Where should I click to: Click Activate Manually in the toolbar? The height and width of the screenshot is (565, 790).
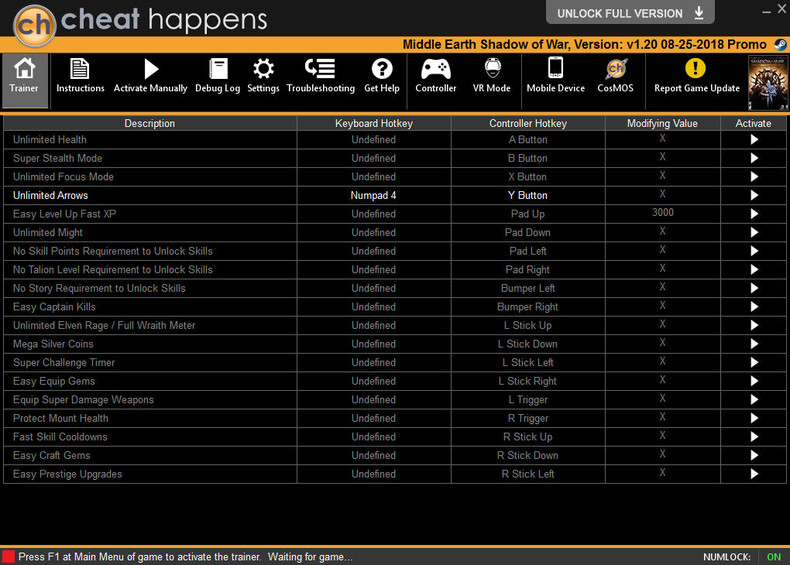(x=150, y=77)
